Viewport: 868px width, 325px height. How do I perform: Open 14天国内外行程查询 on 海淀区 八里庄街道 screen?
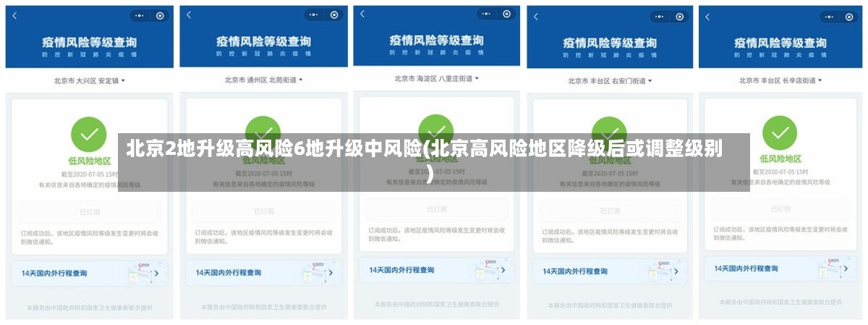point(437,271)
